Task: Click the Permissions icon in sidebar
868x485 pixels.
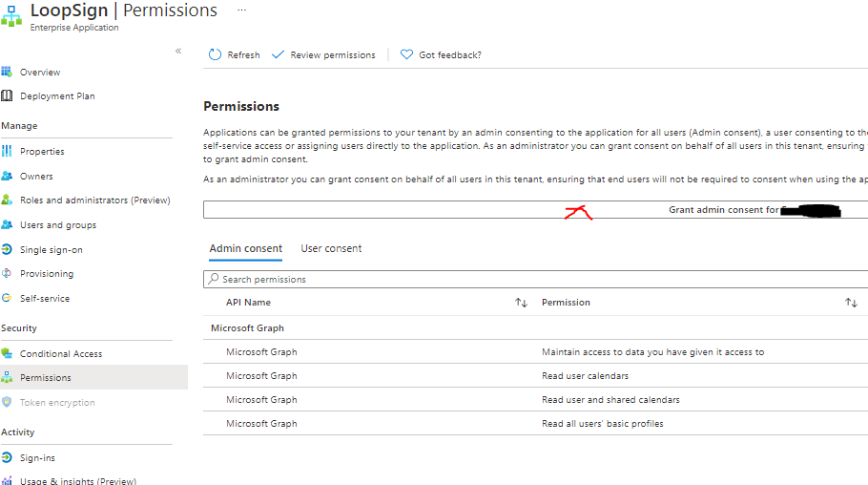Action: [x=7, y=377]
